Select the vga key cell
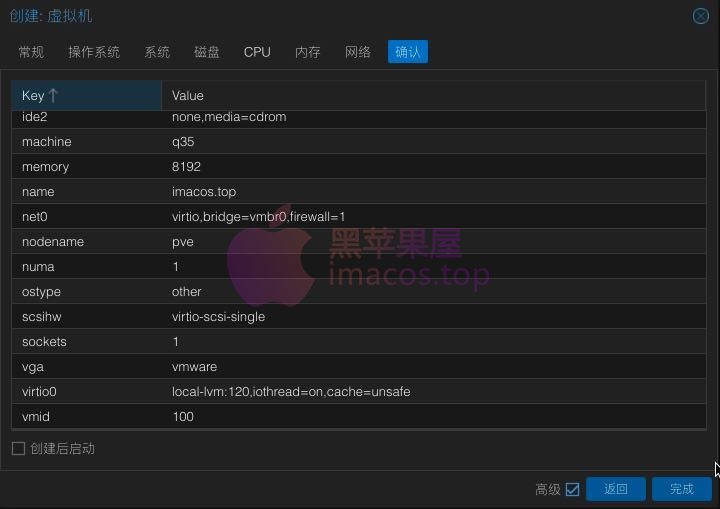The image size is (720, 509). pyautogui.click(x=87, y=367)
